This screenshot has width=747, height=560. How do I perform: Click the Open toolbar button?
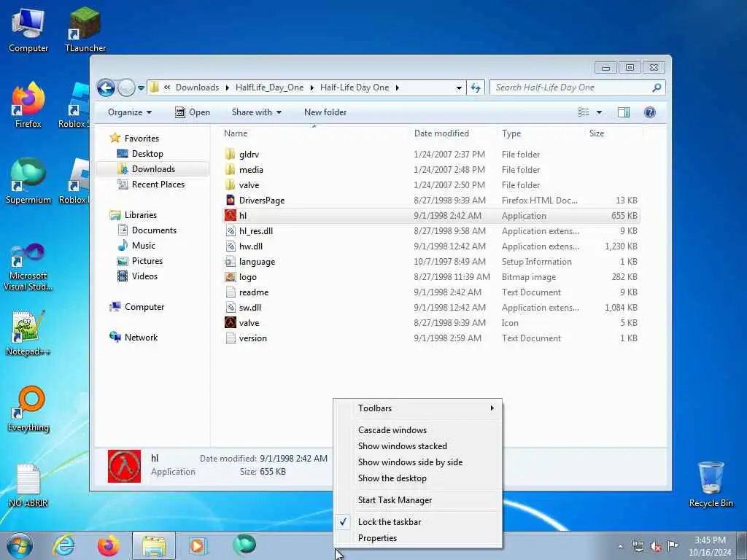point(193,112)
